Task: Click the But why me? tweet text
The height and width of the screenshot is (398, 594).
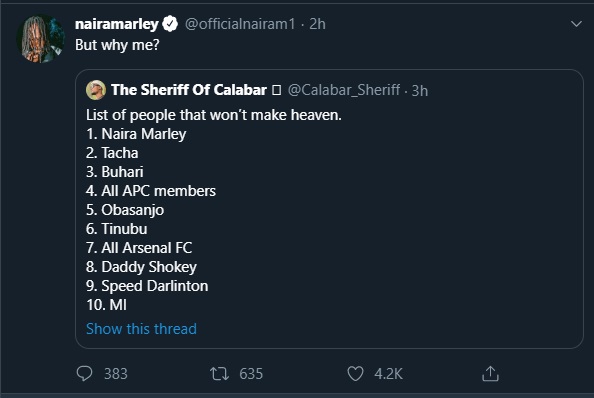Action: point(117,45)
